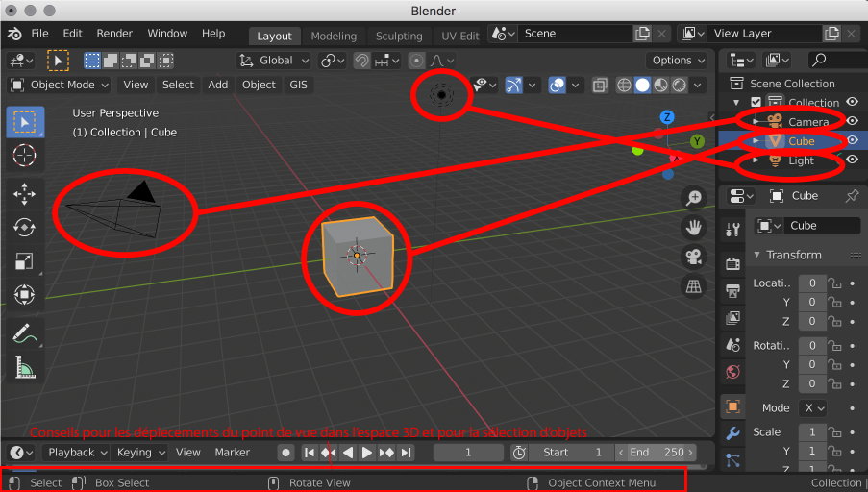This screenshot has height=492, width=868.
Task: Click the new scene copy icon
Action: (642, 34)
